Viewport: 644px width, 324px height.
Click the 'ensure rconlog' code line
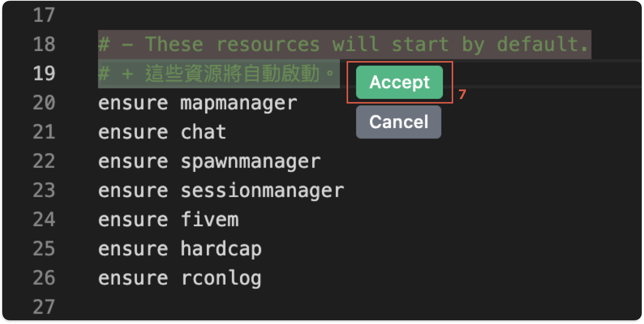[x=180, y=278]
